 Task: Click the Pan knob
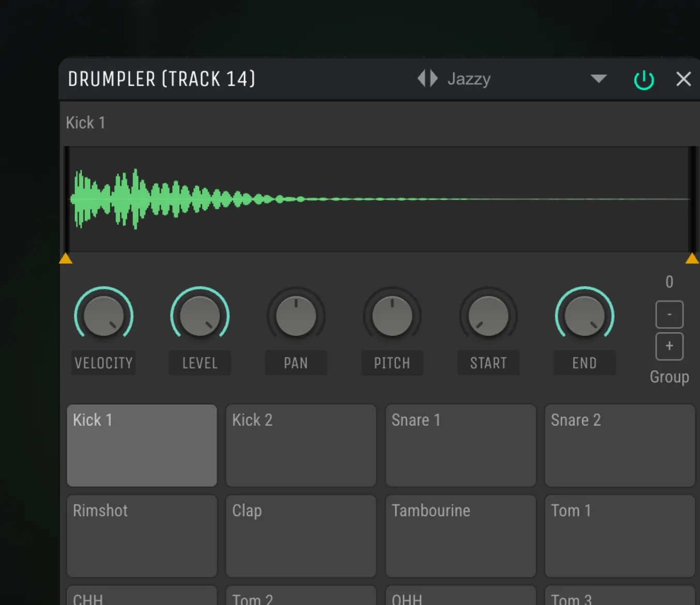pos(296,316)
